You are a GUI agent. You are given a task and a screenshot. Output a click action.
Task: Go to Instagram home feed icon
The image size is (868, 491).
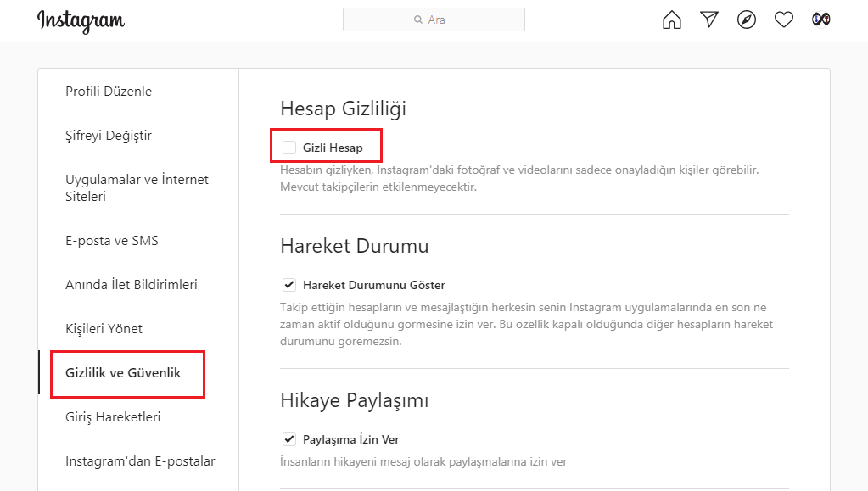coord(671,20)
